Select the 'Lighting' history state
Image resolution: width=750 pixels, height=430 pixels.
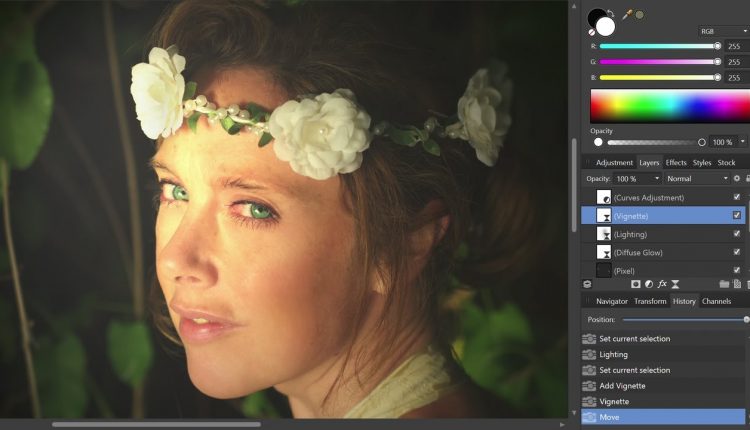665,354
